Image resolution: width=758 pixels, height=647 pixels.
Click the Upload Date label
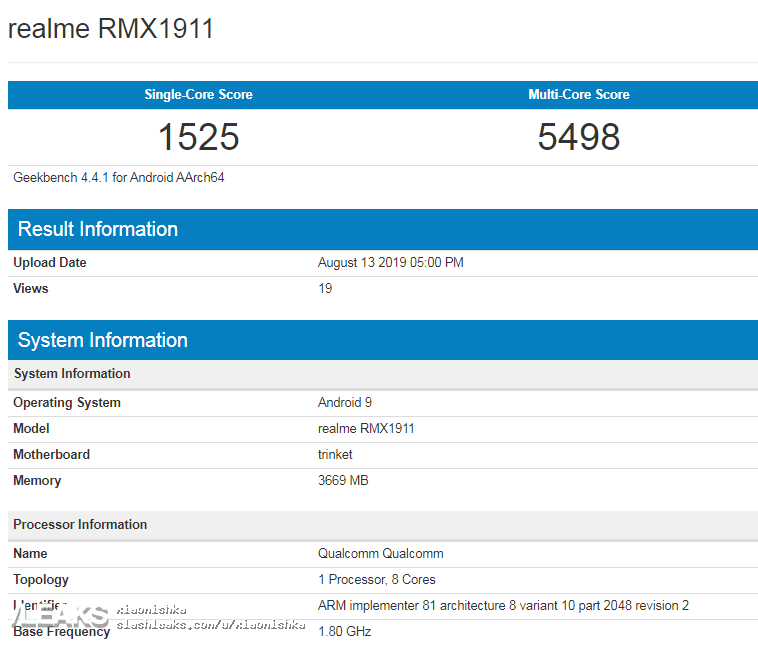(50, 263)
